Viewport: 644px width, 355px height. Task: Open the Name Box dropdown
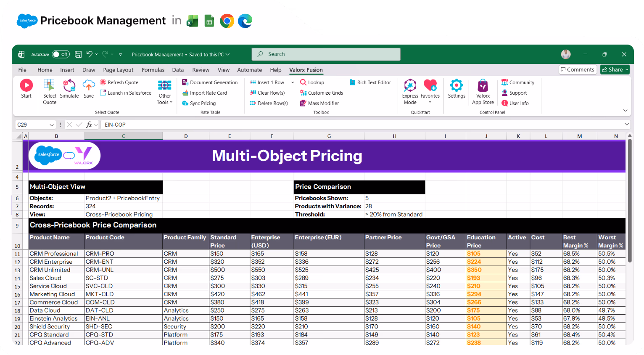[x=51, y=125]
